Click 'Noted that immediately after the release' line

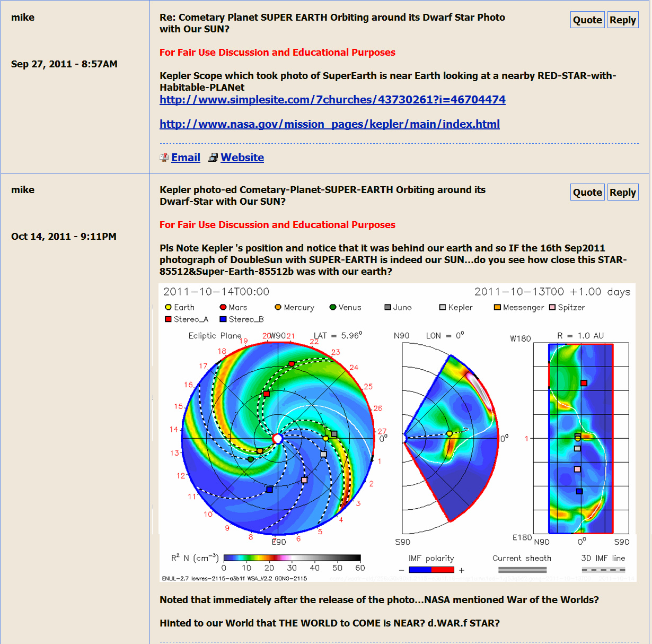379,600
